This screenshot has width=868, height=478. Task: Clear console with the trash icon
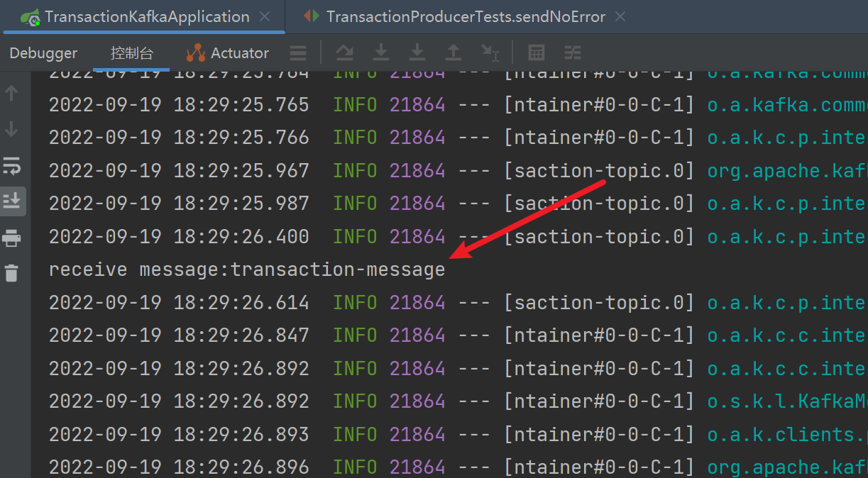tap(11, 272)
